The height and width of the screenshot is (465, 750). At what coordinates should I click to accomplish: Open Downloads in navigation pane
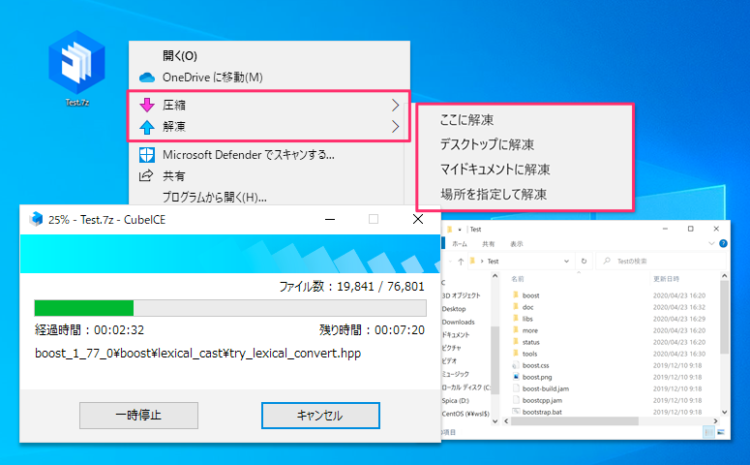458,322
